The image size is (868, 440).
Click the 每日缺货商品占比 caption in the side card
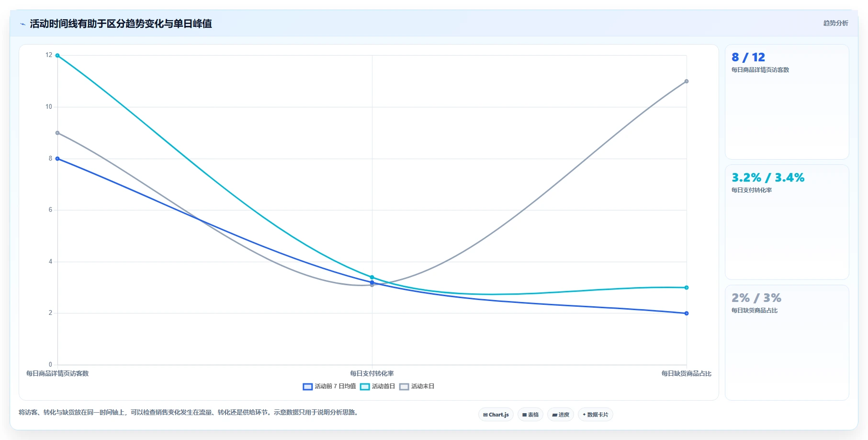755,311
